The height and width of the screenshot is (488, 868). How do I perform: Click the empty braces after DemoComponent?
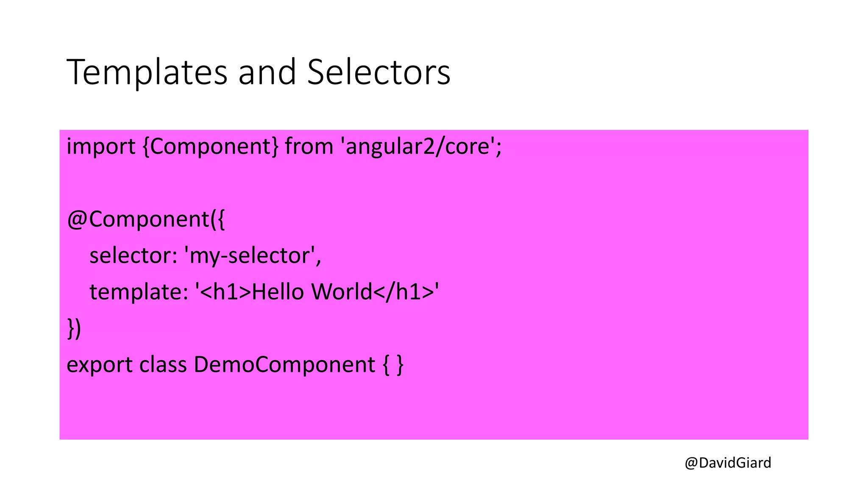click(x=393, y=365)
